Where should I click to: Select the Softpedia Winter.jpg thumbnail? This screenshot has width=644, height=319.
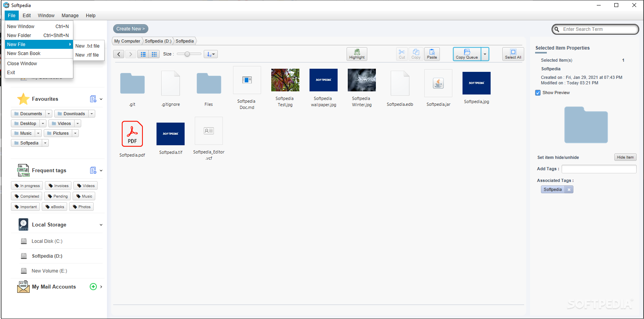coord(362,80)
